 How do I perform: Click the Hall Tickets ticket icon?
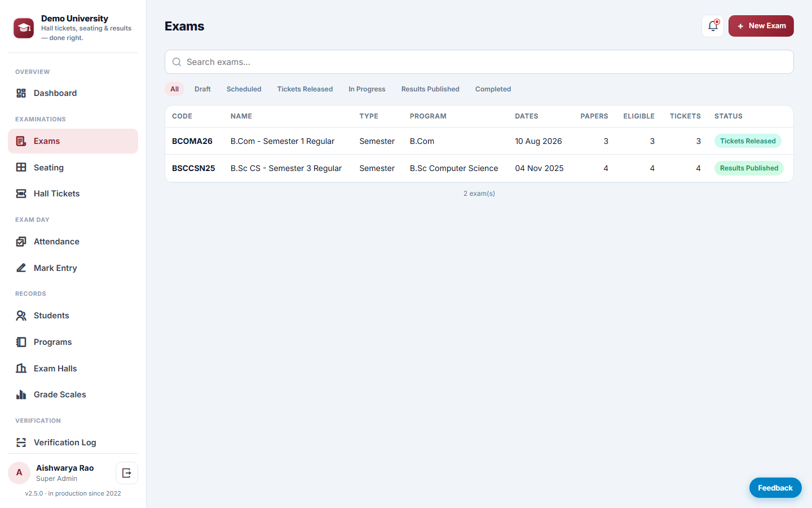(x=21, y=194)
